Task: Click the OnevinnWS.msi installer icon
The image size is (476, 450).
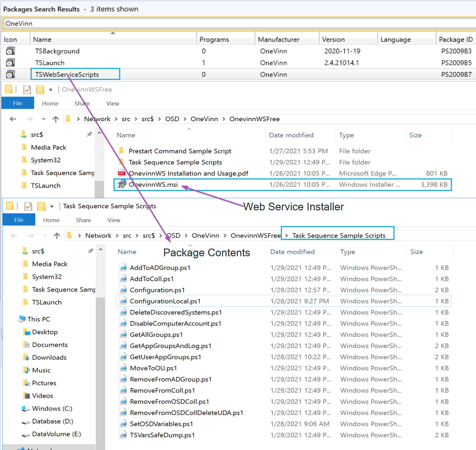Action: click(x=122, y=185)
